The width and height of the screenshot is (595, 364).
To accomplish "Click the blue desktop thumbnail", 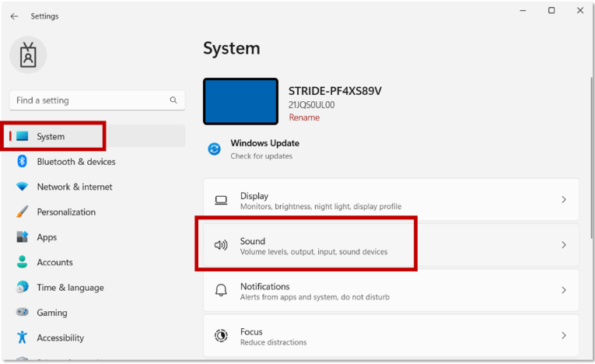I will (x=240, y=101).
